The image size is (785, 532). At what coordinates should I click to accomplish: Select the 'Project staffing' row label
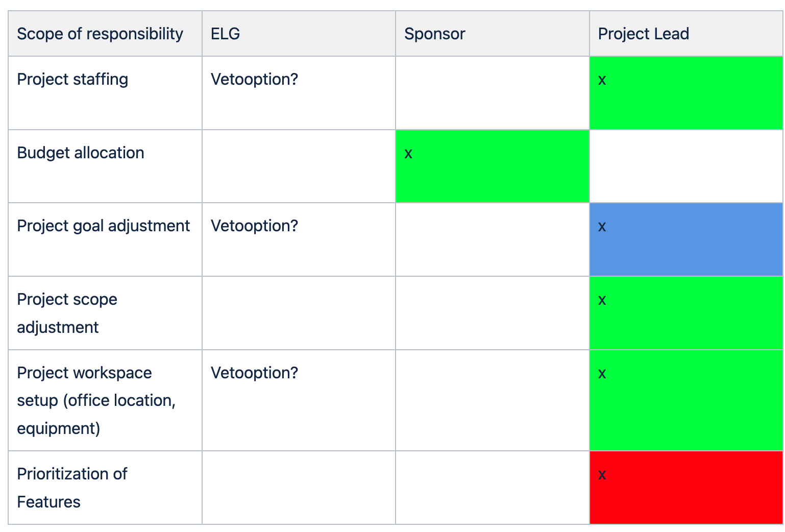[72, 79]
